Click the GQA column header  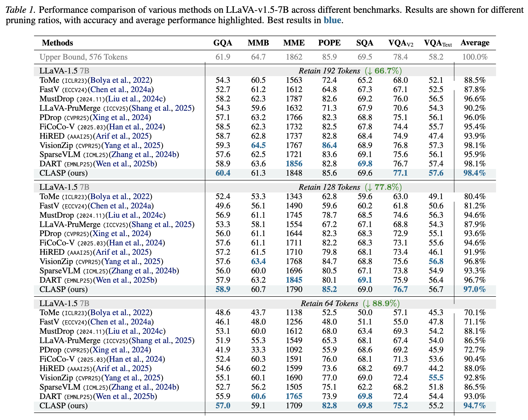pyautogui.click(x=223, y=43)
